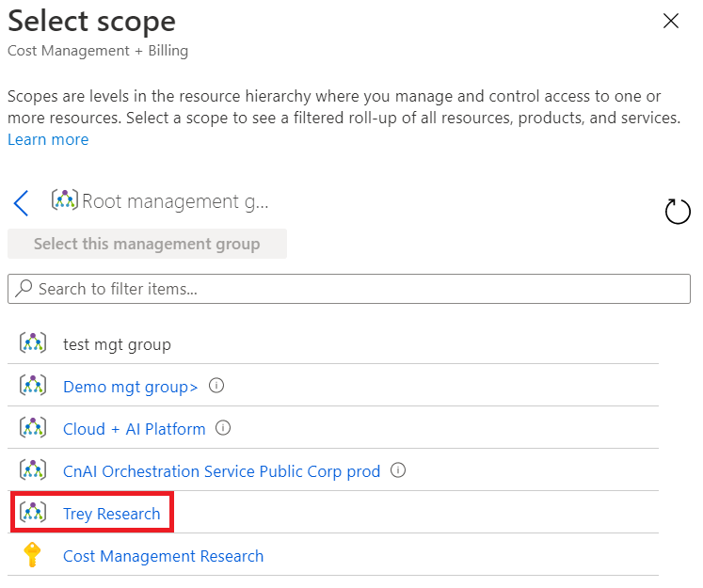The image size is (703, 588).
Task: Click the test mgt group icon
Action: [x=33, y=344]
